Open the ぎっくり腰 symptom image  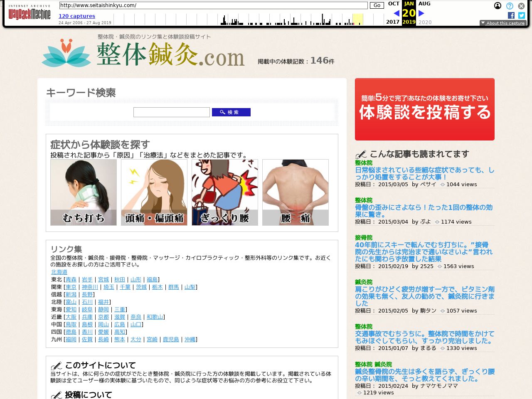pos(225,192)
